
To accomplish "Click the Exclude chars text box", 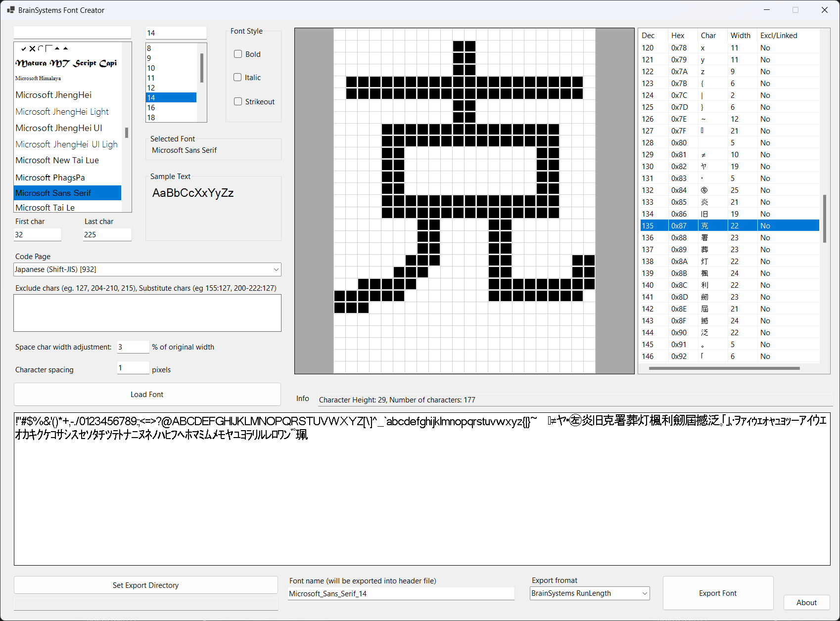I will pyautogui.click(x=147, y=313).
